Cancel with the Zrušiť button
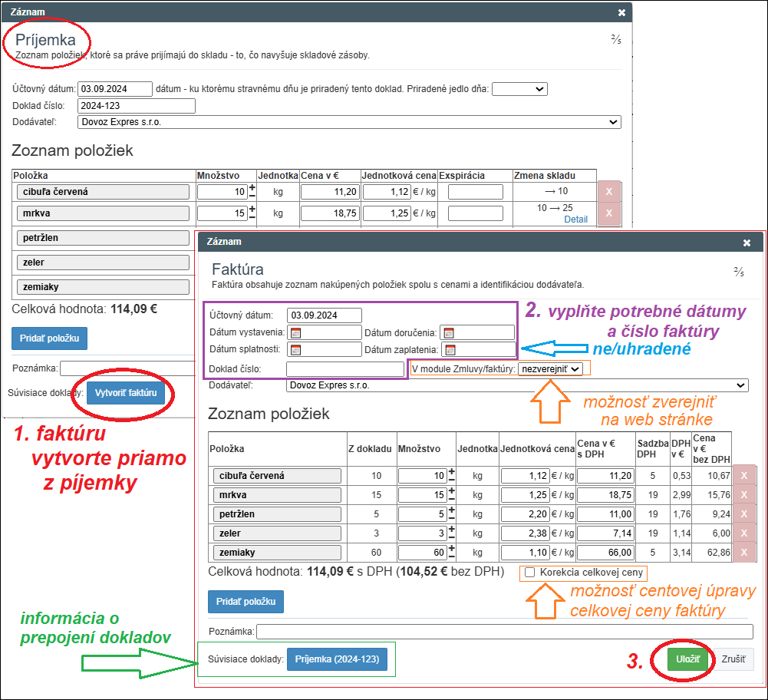 [733, 659]
